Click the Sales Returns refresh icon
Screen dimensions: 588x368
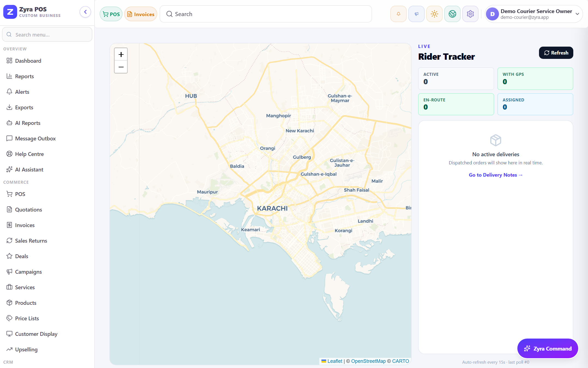click(10, 240)
